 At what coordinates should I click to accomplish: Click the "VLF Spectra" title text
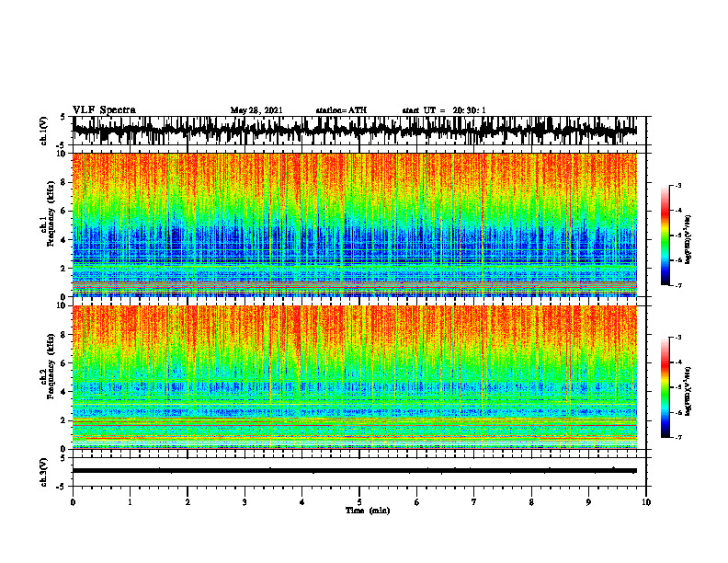pyautogui.click(x=104, y=110)
